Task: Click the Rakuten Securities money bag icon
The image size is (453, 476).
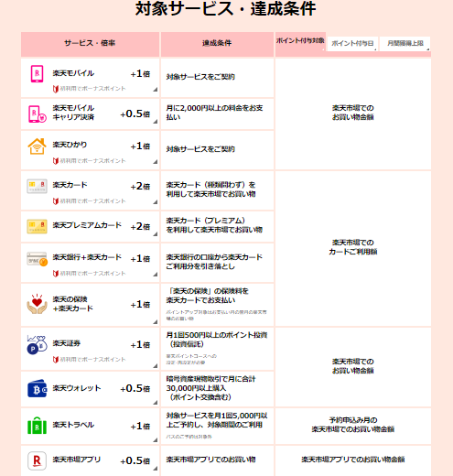Action: pyautogui.click(x=37, y=345)
